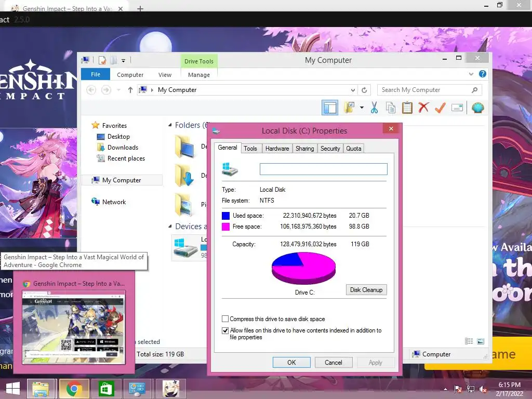
Task: Click Cancel in the Properties dialog
Action: pos(334,362)
